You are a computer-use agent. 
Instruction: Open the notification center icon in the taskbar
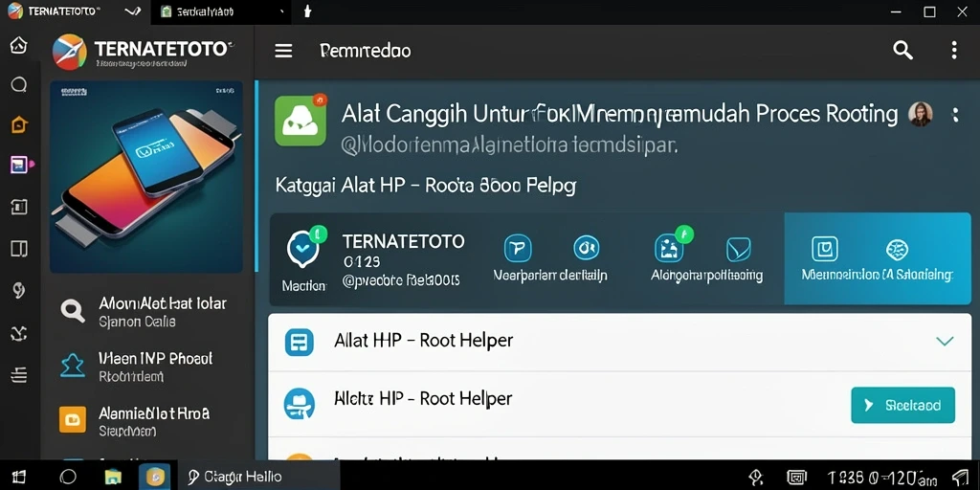click(x=959, y=477)
